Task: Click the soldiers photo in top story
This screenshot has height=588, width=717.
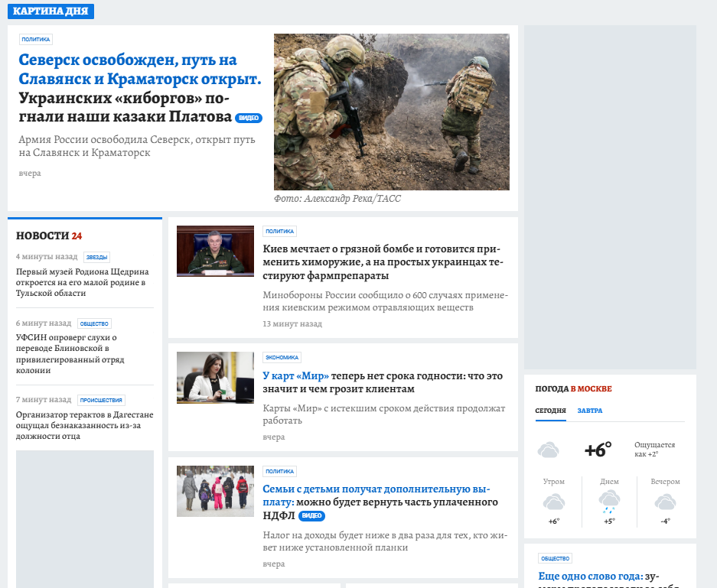Action: [x=391, y=112]
